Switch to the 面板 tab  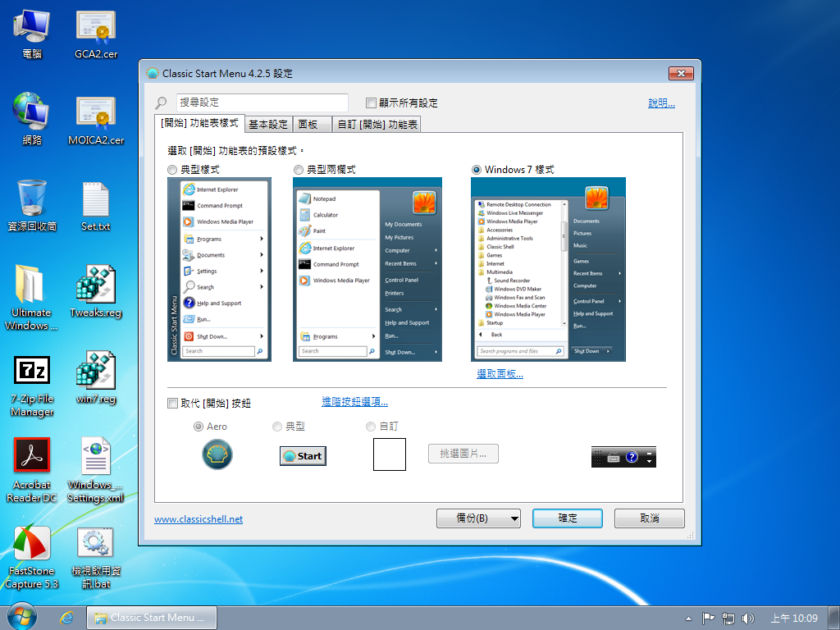click(x=313, y=125)
